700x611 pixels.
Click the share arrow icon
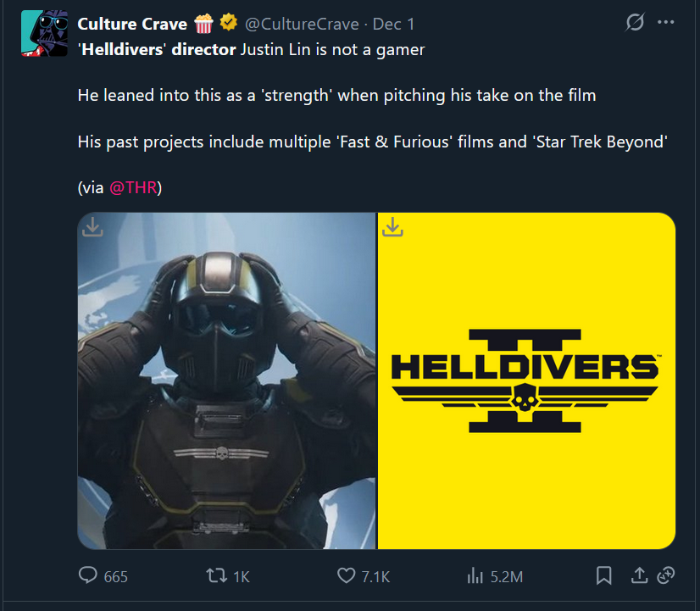coord(639,575)
